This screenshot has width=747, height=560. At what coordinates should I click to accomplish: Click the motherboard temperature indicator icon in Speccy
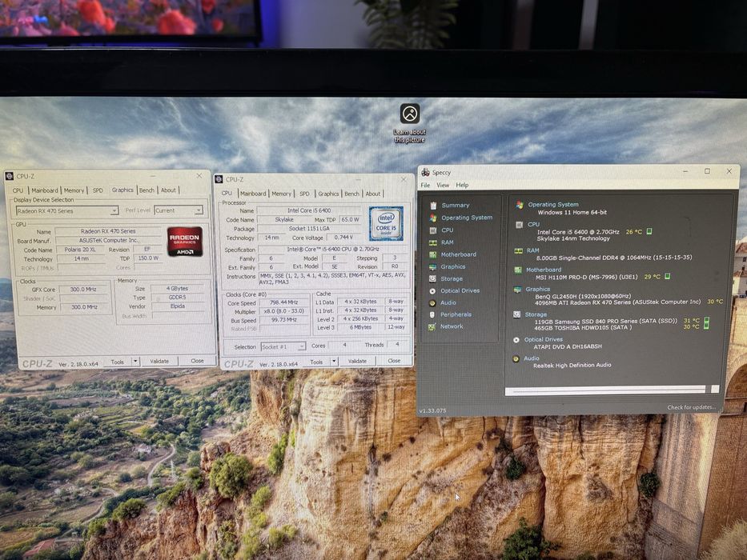coord(667,276)
